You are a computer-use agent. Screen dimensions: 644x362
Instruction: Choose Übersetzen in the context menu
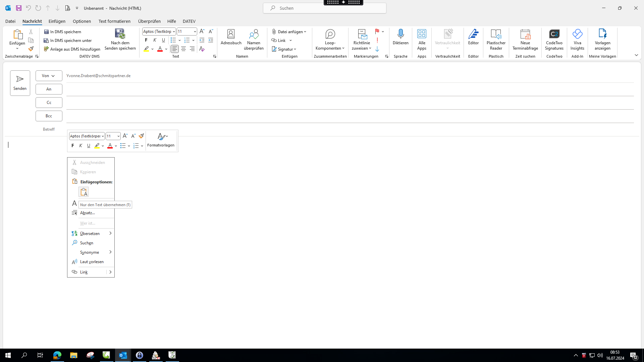tap(90, 234)
